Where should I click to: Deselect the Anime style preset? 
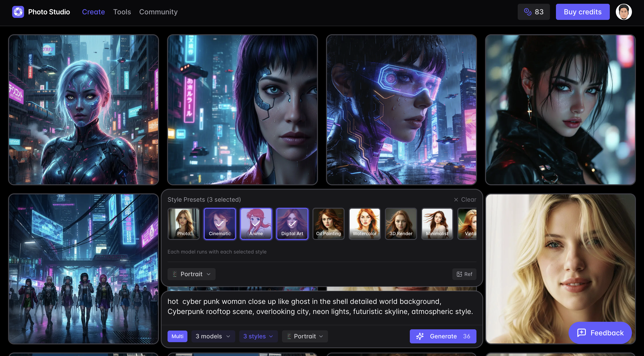coord(256,224)
